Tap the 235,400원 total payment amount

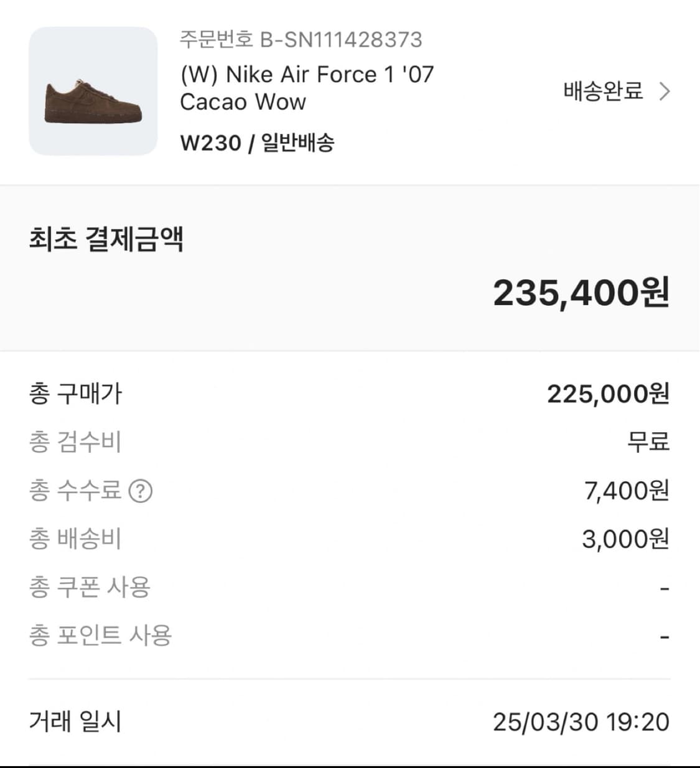(581, 292)
